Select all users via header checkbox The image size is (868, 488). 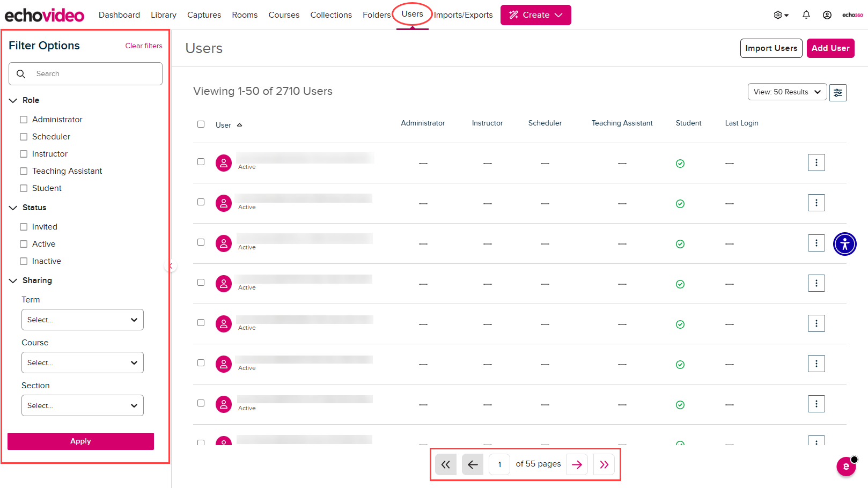pyautogui.click(x=201, y=123)
